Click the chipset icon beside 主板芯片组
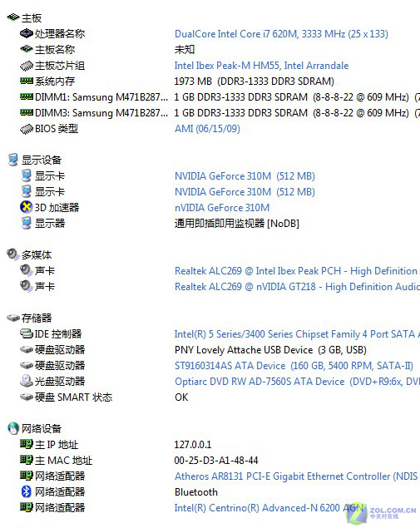420x528 pixels. pos(27,66)
